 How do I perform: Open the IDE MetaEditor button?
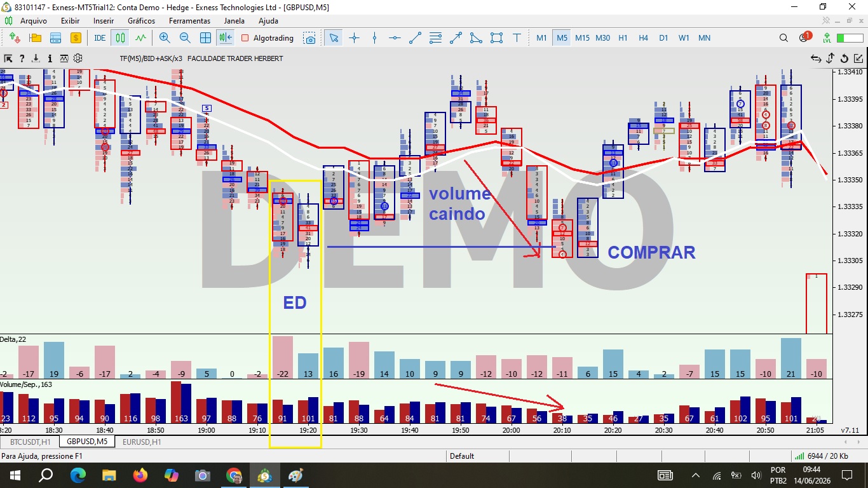pyautogui.click(x=100, y=38)
